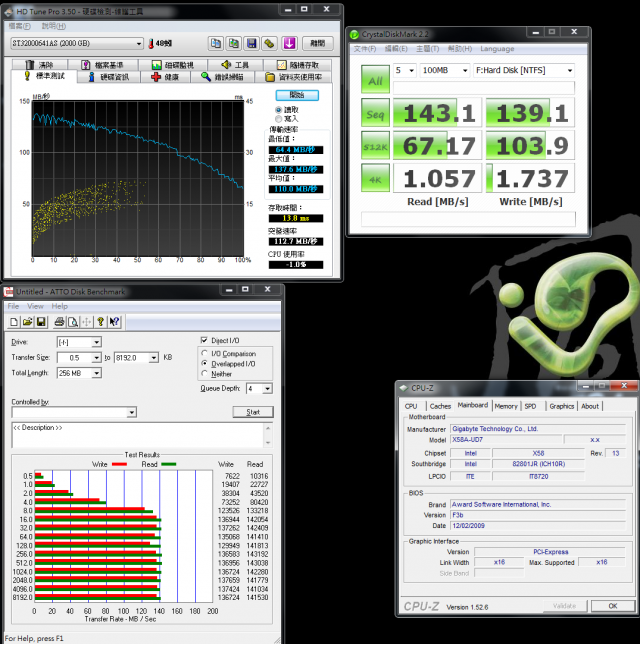Click the copy info icon in HD Tune toolbar
Image resolution: width=640 pixels, height=645 pixels.
(x=216, y=43)
